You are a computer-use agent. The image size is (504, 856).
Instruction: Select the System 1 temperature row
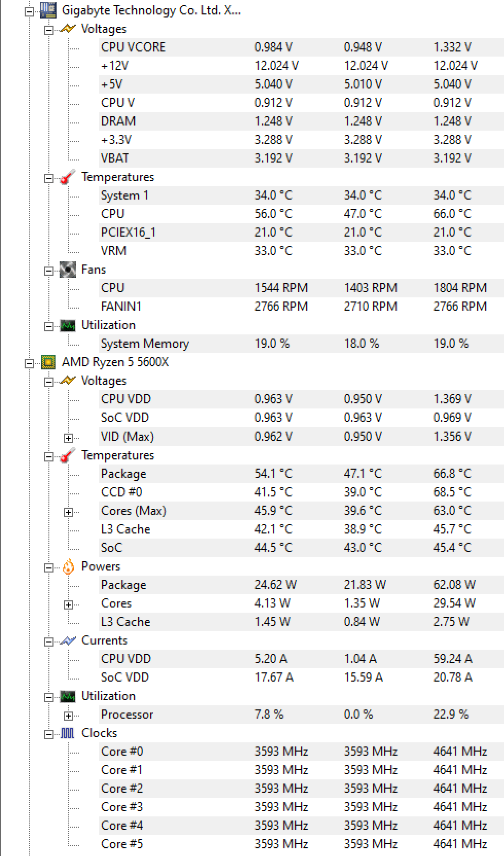[x=301, y=195]
